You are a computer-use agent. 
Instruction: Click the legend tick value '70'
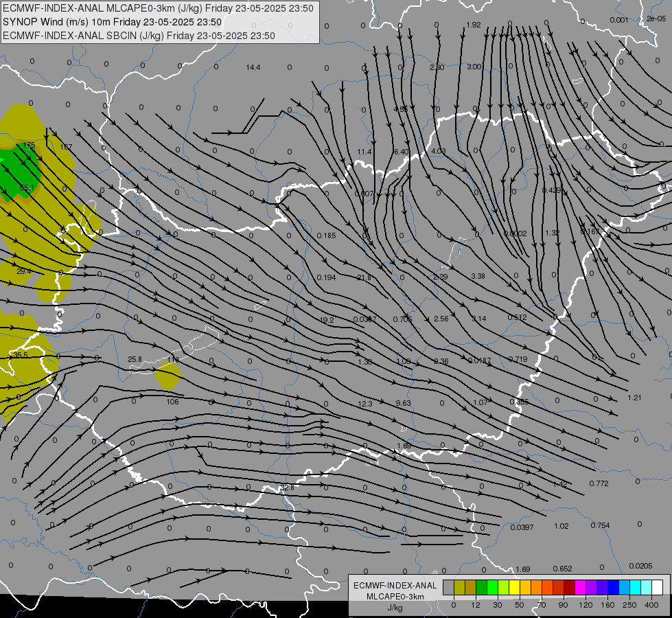[542, 605]
